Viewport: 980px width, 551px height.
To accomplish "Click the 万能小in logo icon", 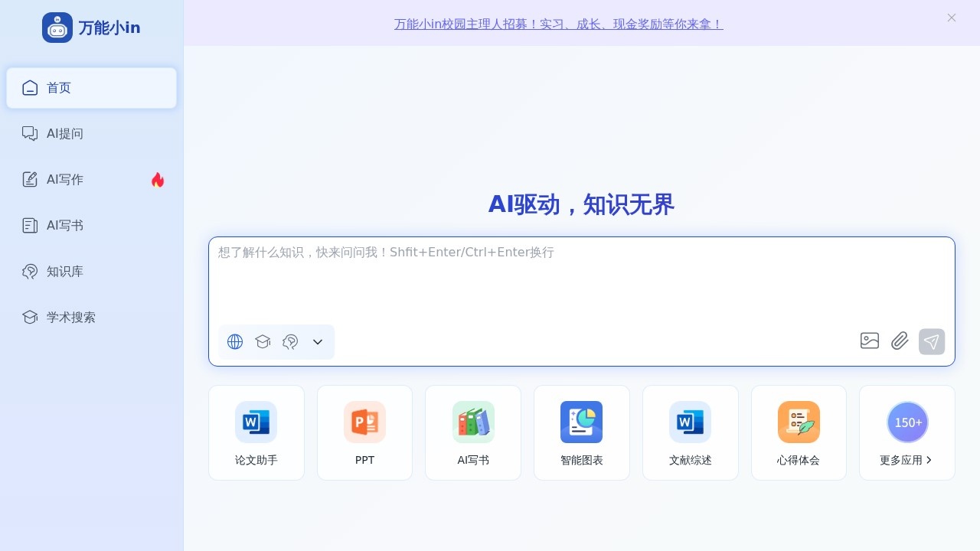I will pyautogui.click(x=57, y=27).
